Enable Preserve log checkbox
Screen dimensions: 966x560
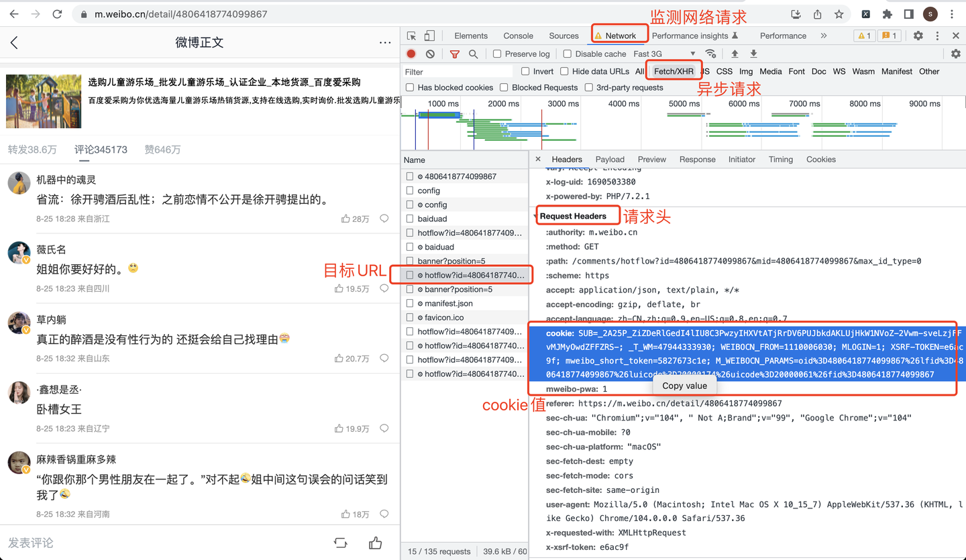click(497, 54)
